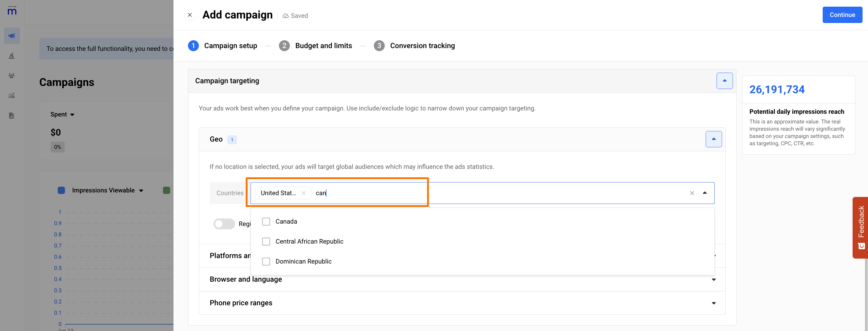Remove the United States country tag
The width and height of the screenshot is (868, 331).
304,193
